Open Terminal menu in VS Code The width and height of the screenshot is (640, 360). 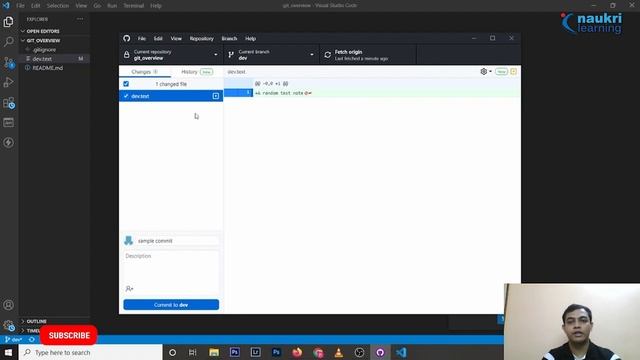pos(133,6)
